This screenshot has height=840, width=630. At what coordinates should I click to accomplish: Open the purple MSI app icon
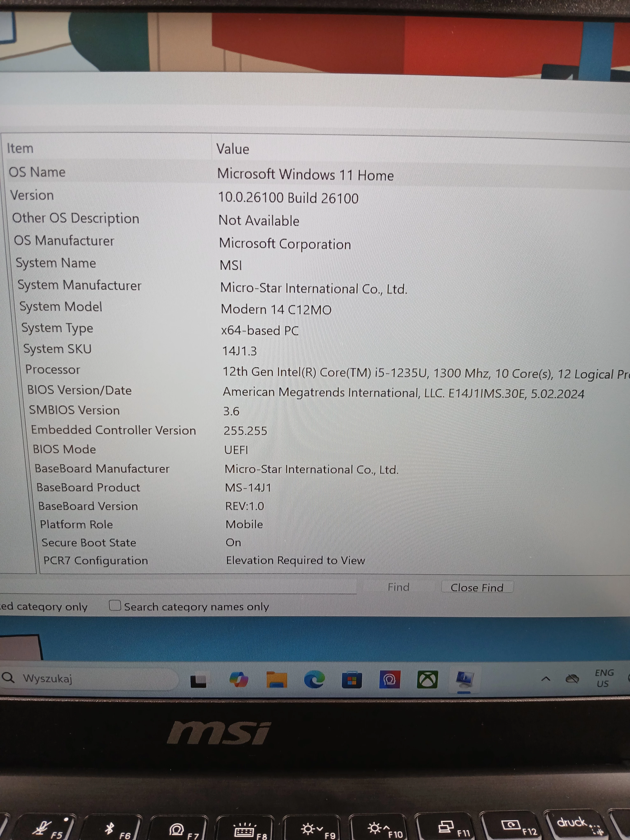[x=390, y=680]
